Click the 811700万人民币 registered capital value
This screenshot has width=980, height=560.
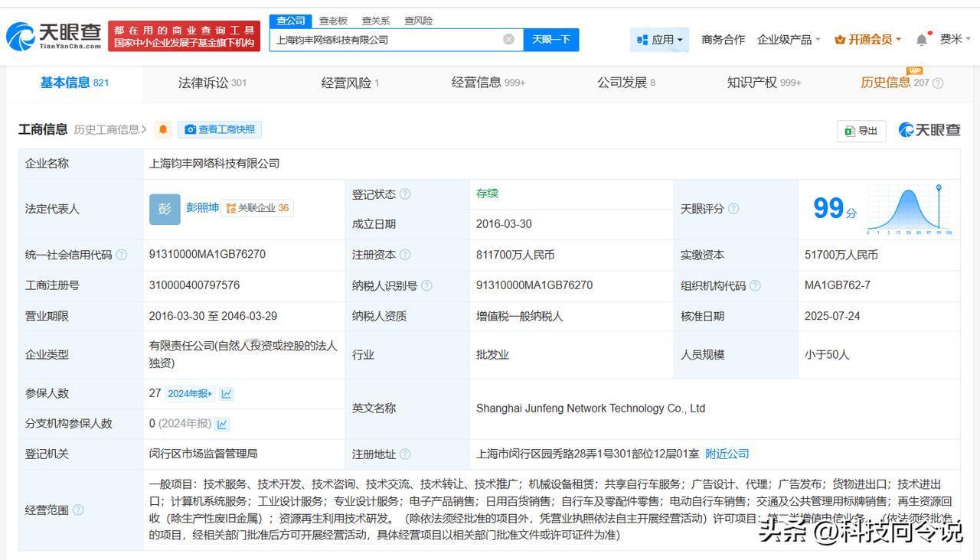click(x=515, y=255)
